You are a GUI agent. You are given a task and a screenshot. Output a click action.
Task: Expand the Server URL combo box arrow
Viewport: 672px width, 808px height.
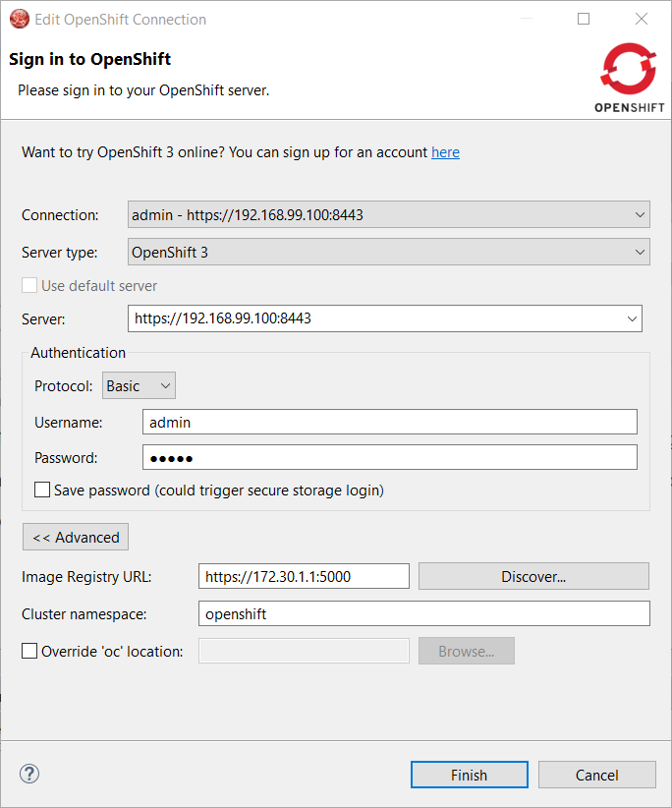point(631,318)
